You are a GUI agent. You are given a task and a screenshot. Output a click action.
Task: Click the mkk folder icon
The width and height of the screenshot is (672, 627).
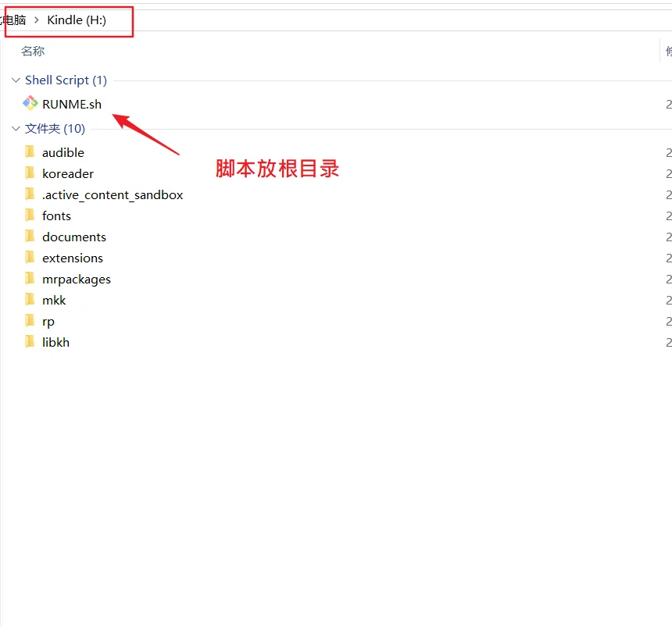pyautogui.click(x=30, y=299)
